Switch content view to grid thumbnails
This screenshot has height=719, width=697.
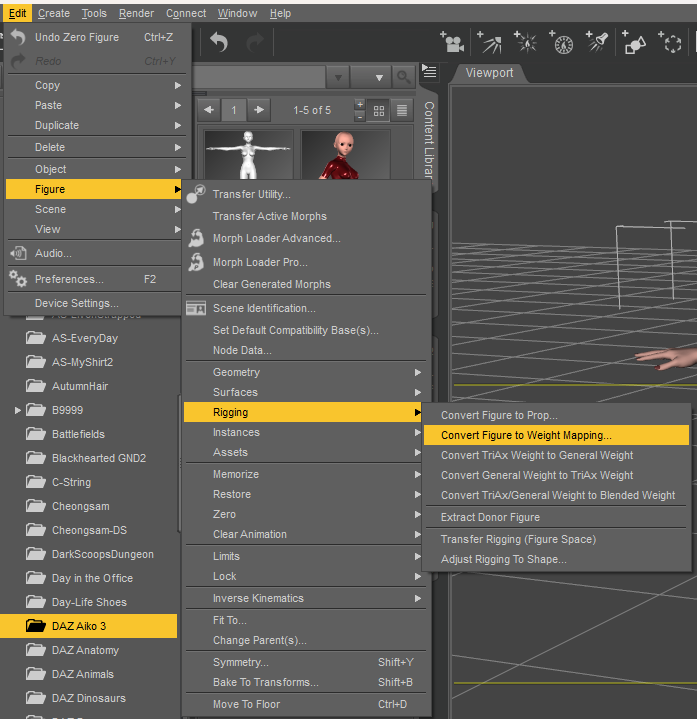pyautogui.click(x=379, y=110)
